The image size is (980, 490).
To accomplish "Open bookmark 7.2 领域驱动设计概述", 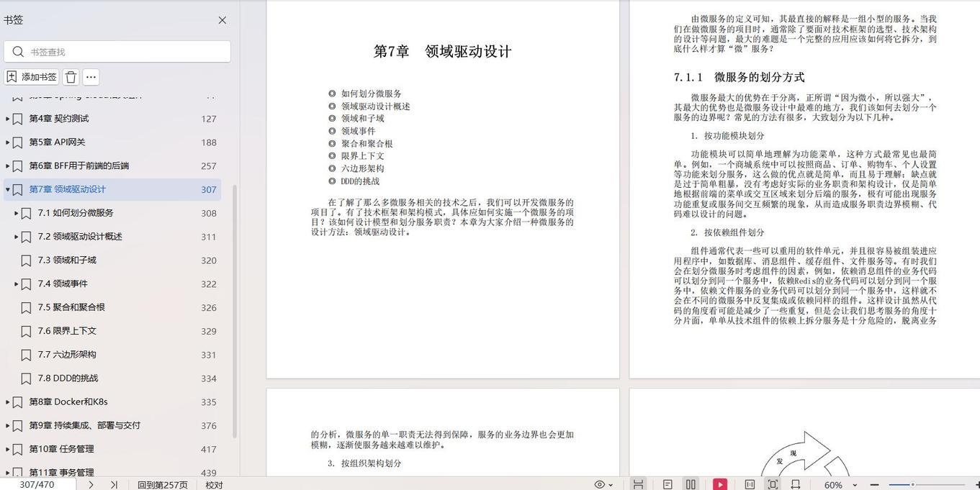I will tap(80, 237).
